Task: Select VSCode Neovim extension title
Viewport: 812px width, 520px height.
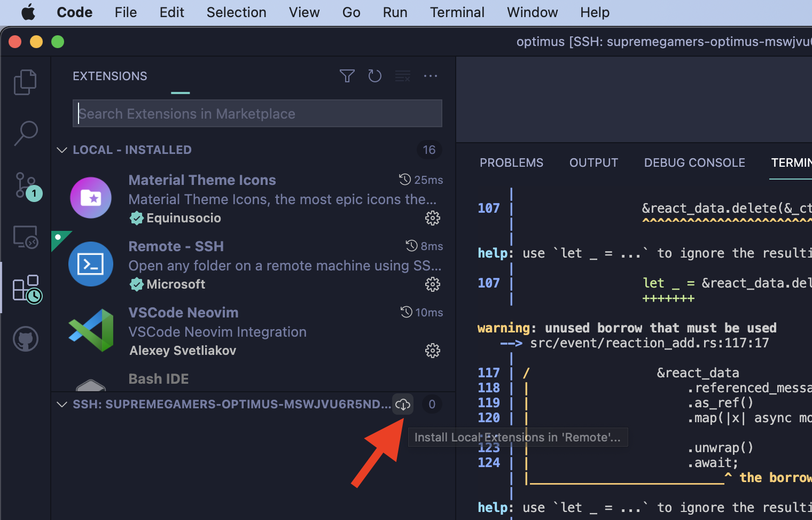Action: [x=183, y=313]
